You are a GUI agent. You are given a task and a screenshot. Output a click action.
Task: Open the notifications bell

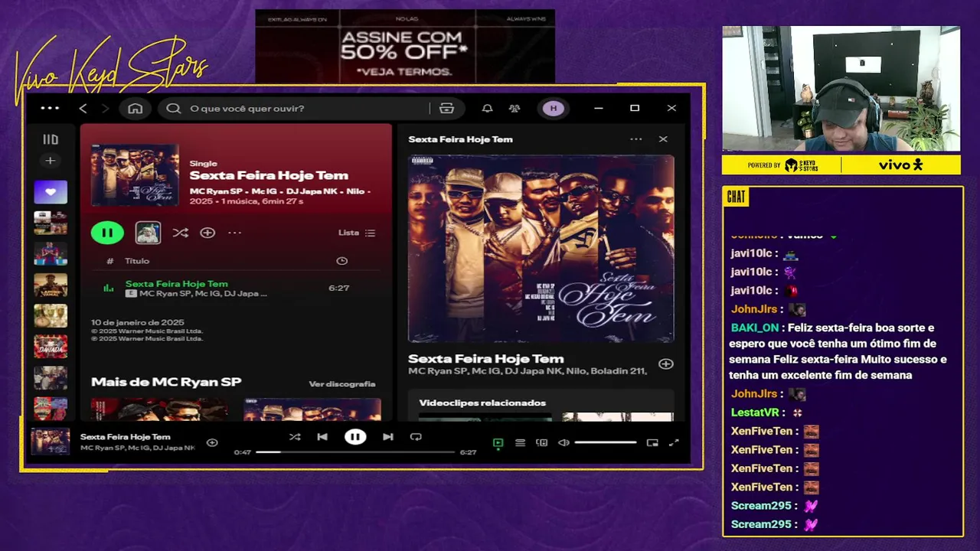click(487, 109)
